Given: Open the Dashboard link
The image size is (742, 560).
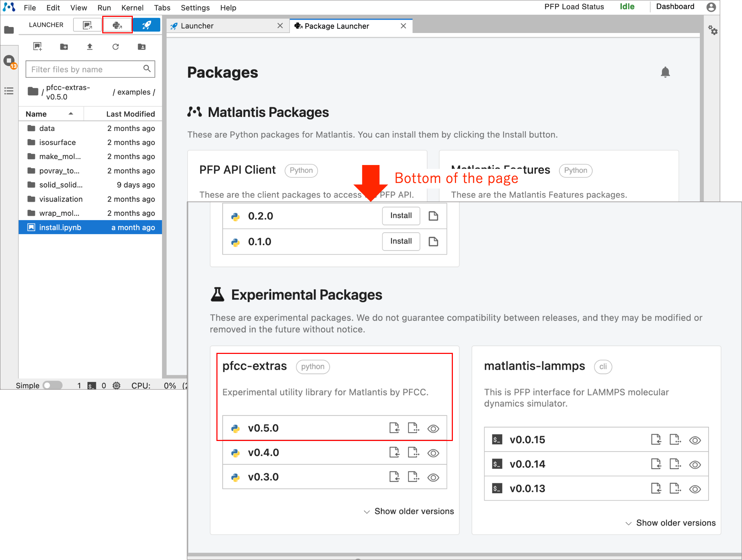Looking at the screenshot, I should (675, 7).
